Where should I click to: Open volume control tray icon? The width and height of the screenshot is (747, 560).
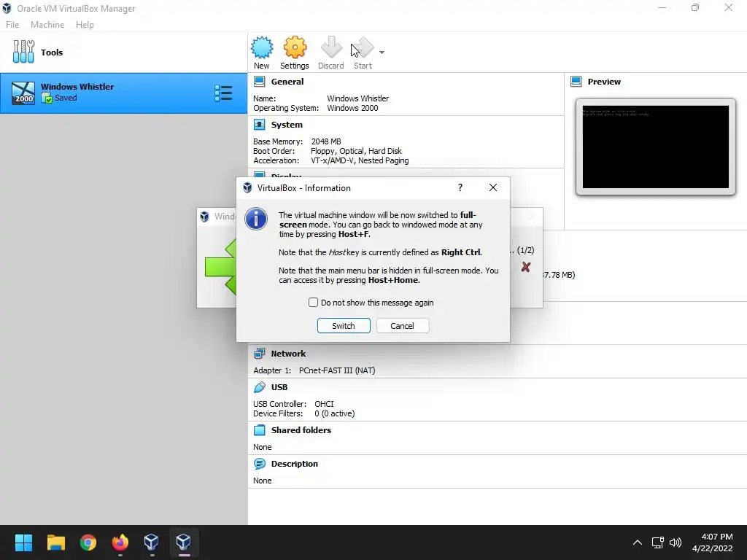coord(676,542)
